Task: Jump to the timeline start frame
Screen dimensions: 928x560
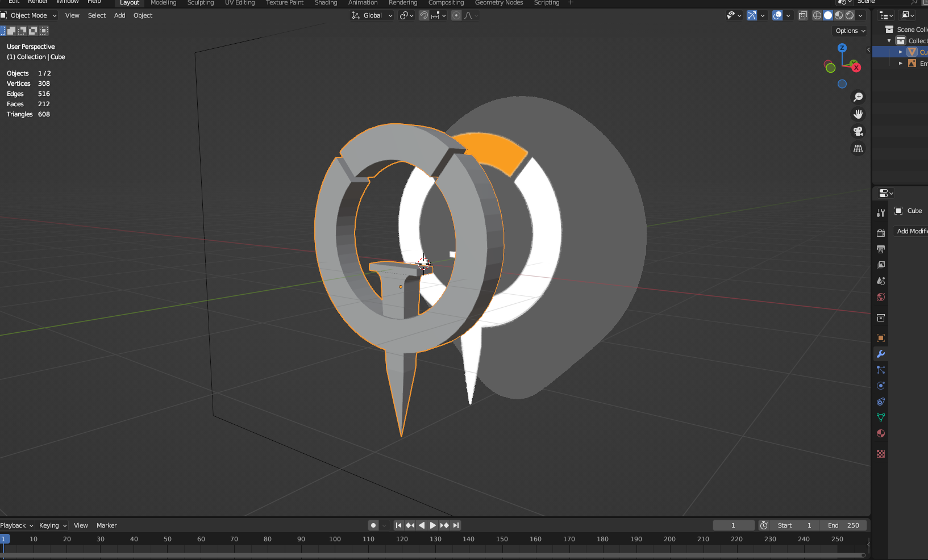Action: tap(398, 525)
